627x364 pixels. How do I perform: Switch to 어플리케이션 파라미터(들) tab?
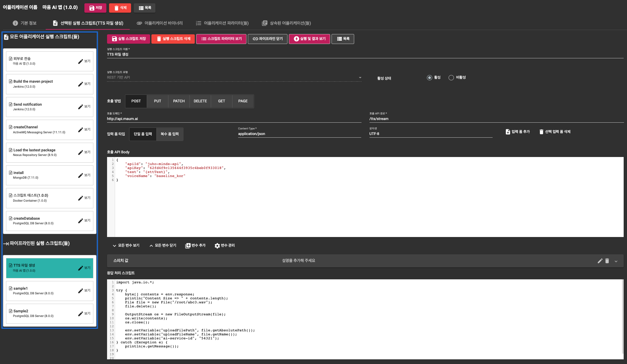tap(222, 23)
